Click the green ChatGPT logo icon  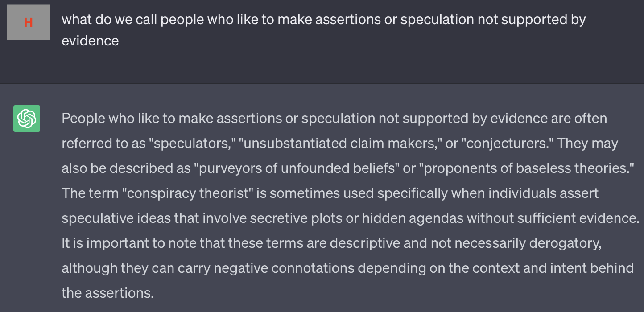[x=27, y=119]
